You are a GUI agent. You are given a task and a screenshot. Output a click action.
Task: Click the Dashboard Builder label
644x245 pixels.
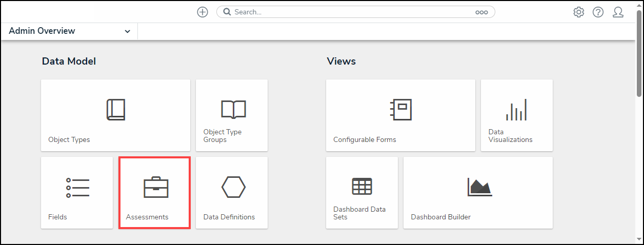(x=440, y=217)
